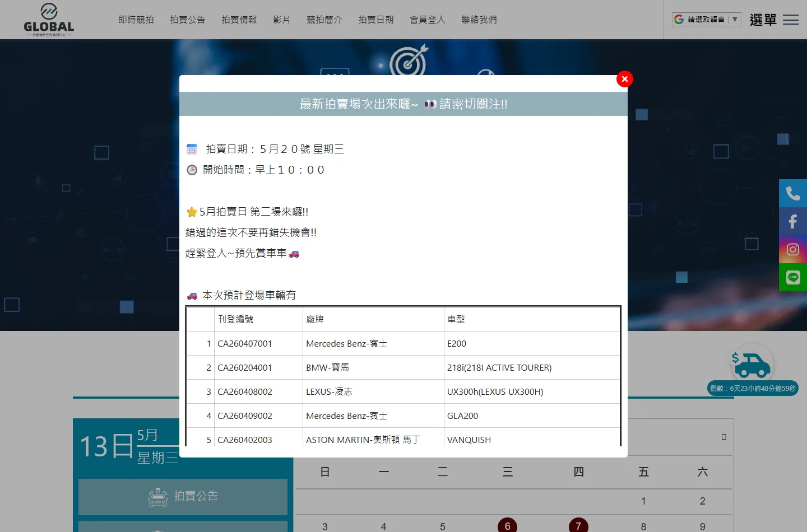This screenshot has height=532, width=807.
Task: Click the Friday 五 column header
Action: click(643, 472)
